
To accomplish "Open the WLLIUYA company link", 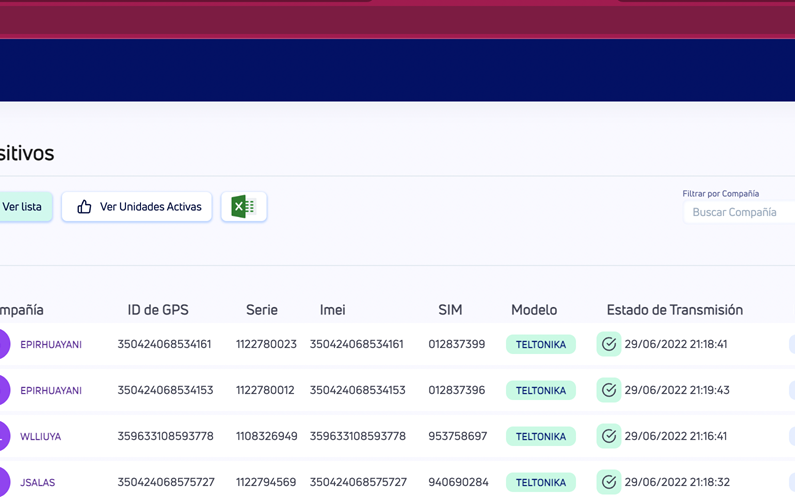I will (x=41, y=437).
